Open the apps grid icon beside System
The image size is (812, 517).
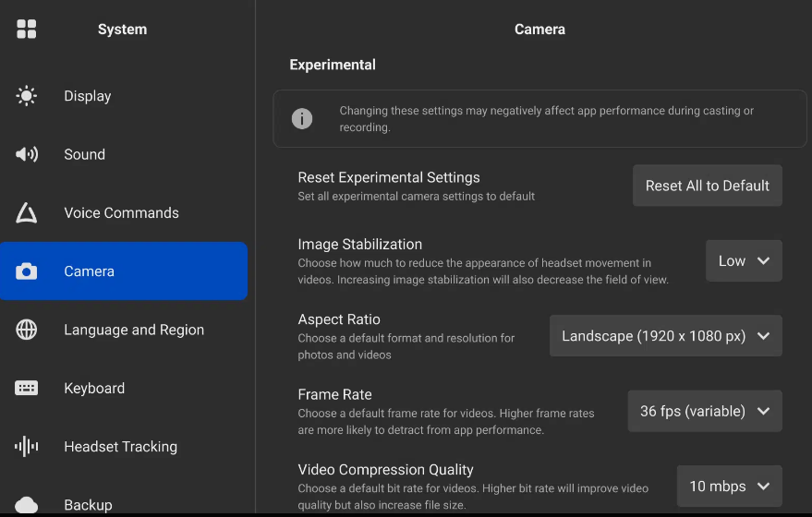click(27, 29)
